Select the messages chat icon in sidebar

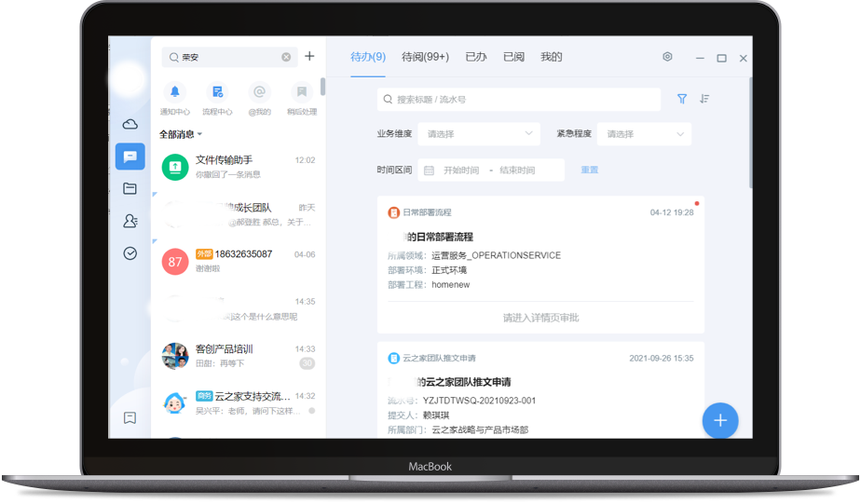click(130, 157)
